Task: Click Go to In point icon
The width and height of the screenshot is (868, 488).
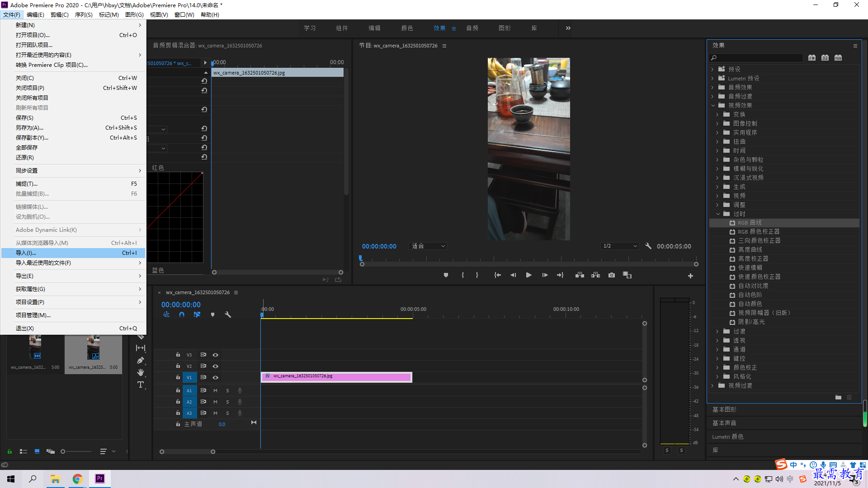Action: tap(497, 275)
